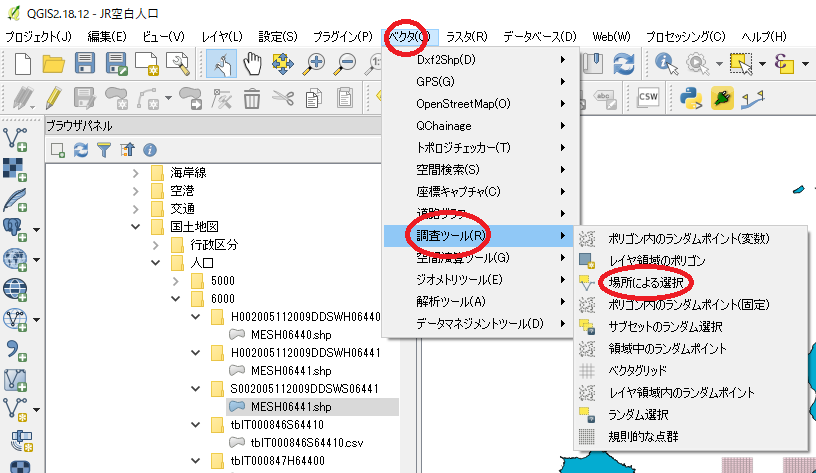Click the Copy Features icon
This screenshot has height=473, width=816.
pyautogui.click(x=313, y=98)
